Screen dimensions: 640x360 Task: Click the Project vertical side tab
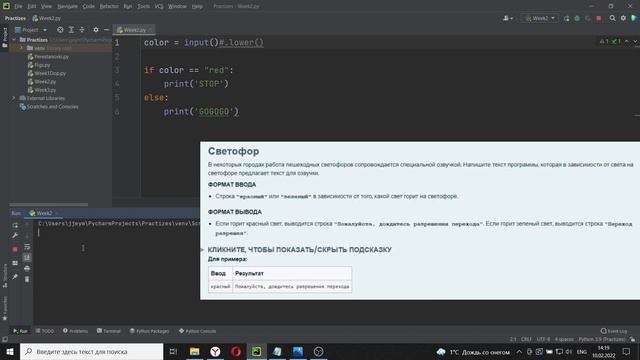[x=4, y=38]
